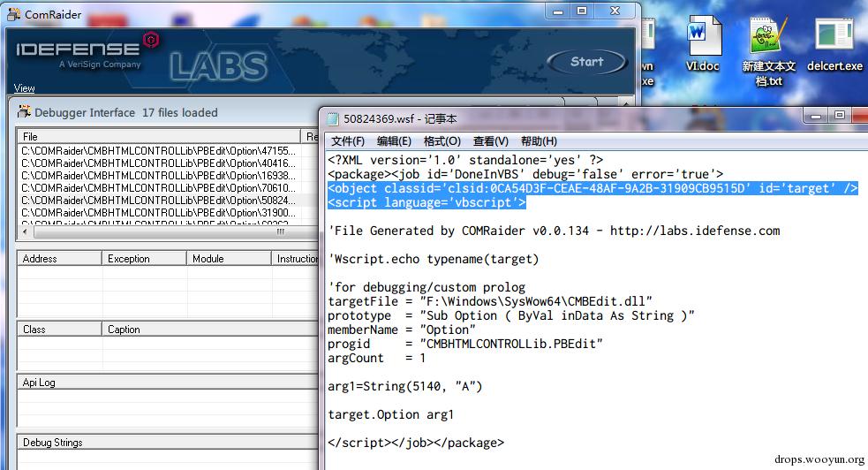Open the 帮助(H) menu in Notepad
The image size is (868, 470).
(539, 141)
